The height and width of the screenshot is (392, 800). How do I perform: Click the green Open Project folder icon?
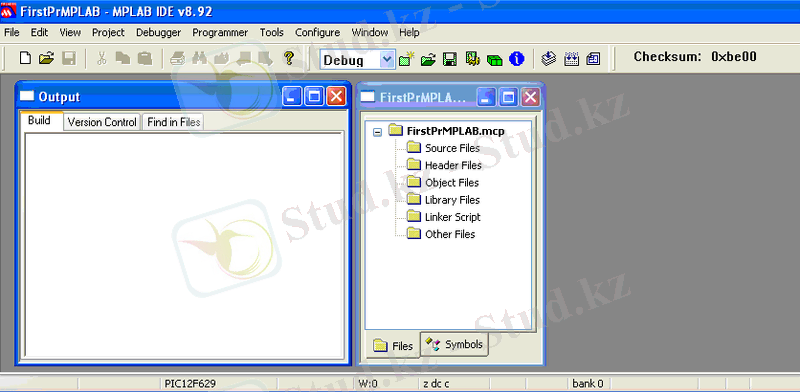428,60
